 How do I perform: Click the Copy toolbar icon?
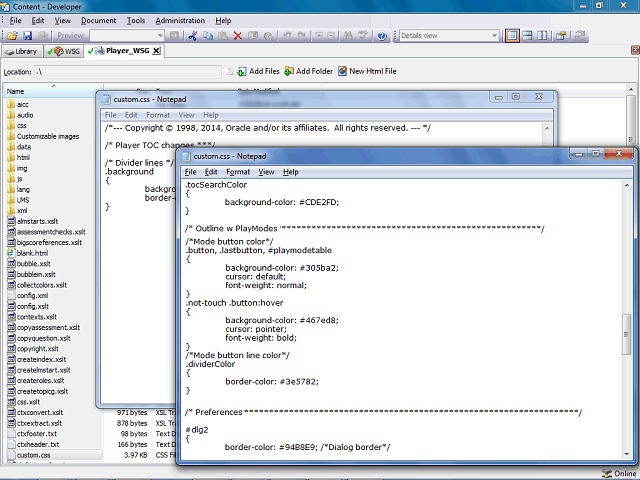pyautogui.click(x=208, y=36)
